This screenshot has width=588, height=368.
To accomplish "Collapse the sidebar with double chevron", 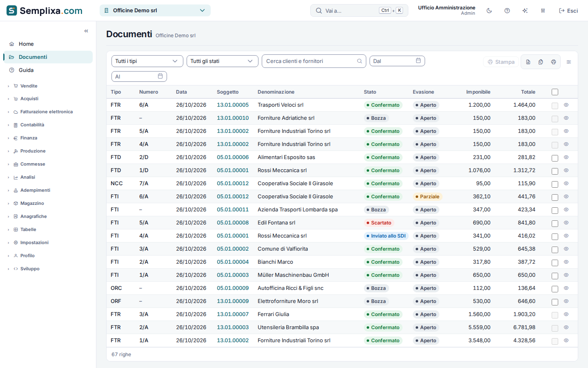I will tap(86, 31).
